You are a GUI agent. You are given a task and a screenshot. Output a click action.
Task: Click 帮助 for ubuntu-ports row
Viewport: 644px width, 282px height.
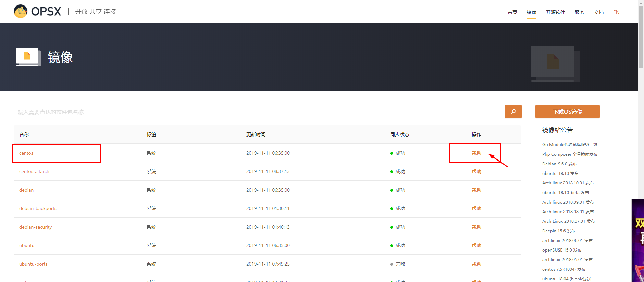point(476,264)
